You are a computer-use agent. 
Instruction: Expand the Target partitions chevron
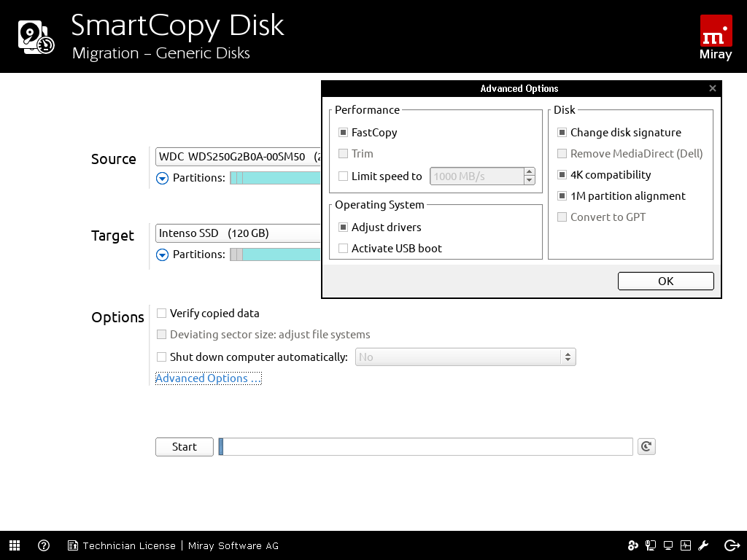click(x=163, y=254)
